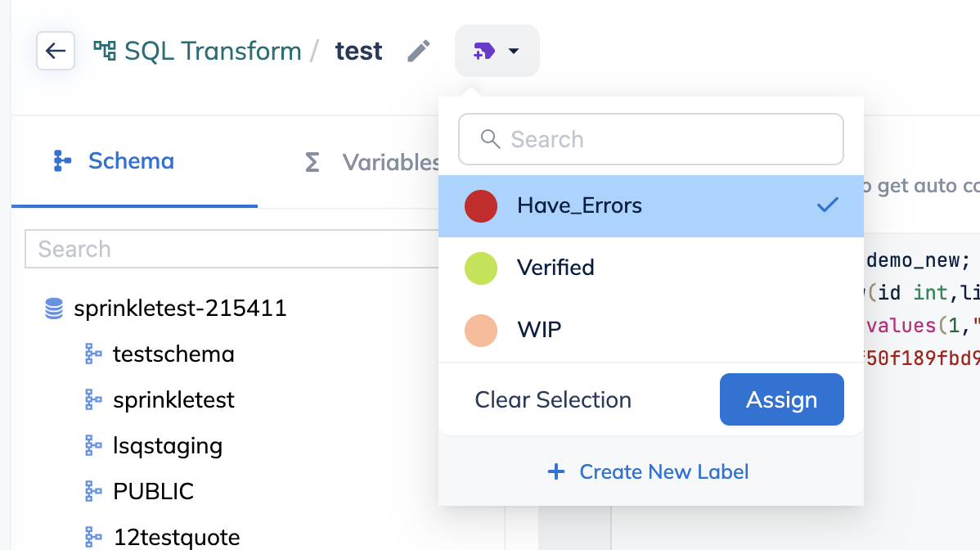This screenshot has width=980, height=550.
Task: Click the pencil icon to rename test
Action: (419, 52)
